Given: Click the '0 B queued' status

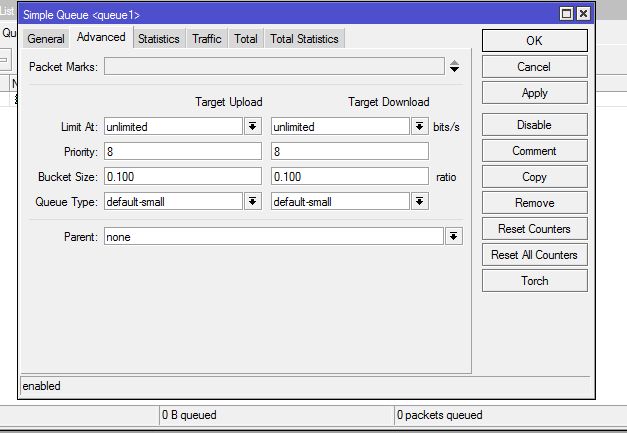Looking at the screenshot, I should (189, 415).
